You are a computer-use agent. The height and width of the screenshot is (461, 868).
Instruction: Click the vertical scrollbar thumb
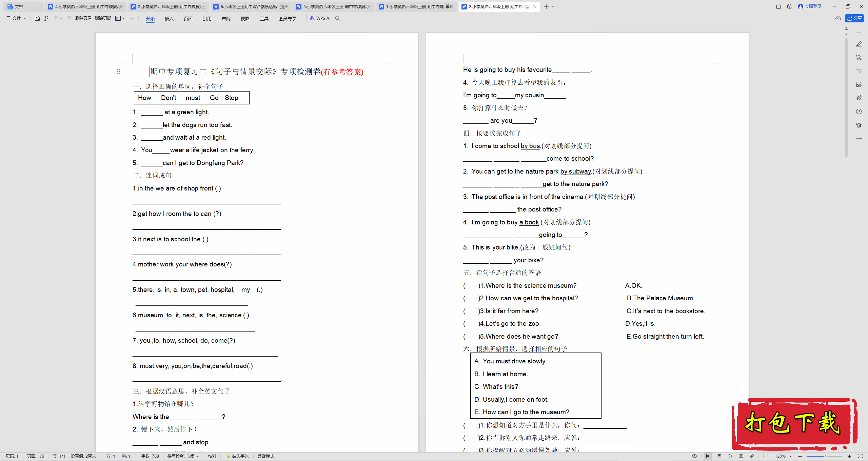[x=846, y=98]
